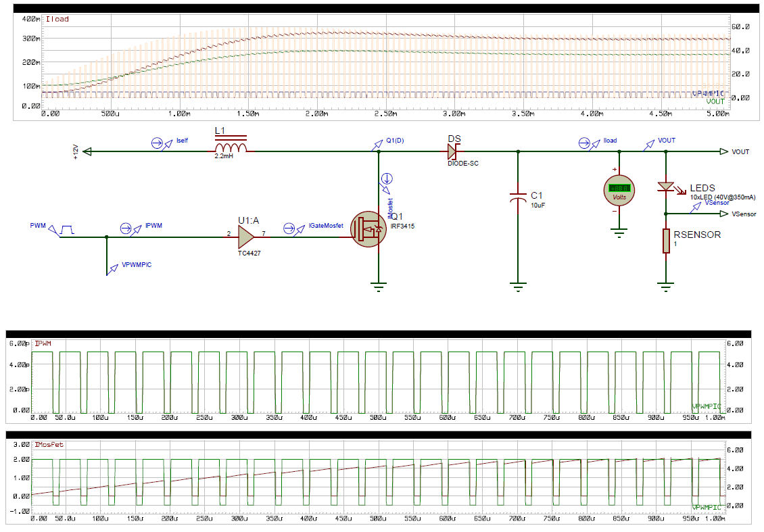Click the IPWM trace label in middle graph
The height and width of the screenshot is (532, 764).
click(x=43, y=343)
